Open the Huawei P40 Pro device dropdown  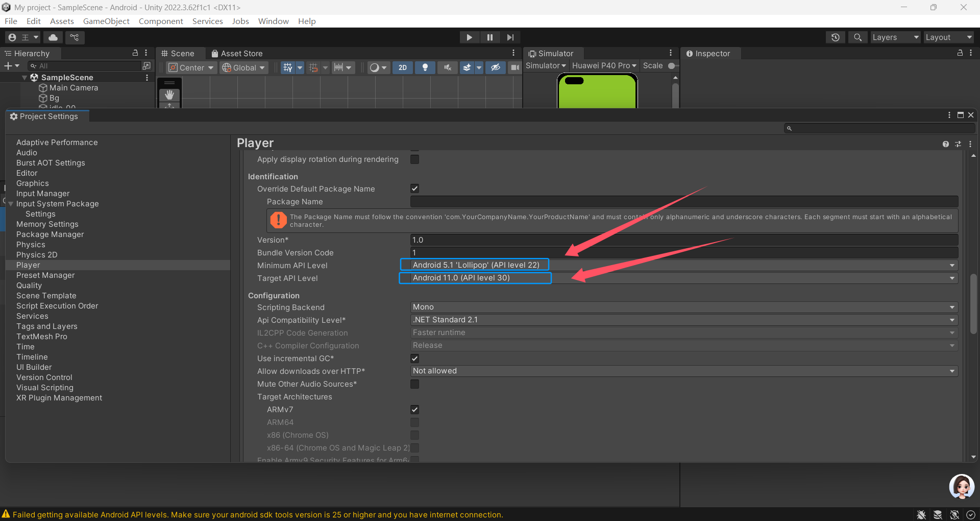[x=604, y=65]
